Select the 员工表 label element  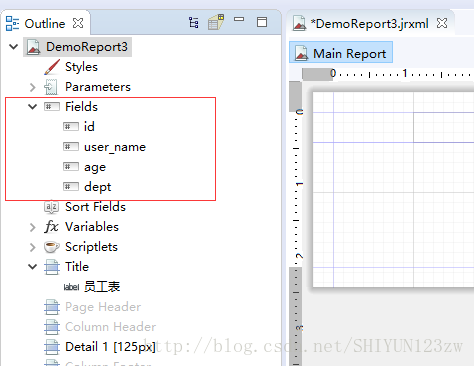102,287
